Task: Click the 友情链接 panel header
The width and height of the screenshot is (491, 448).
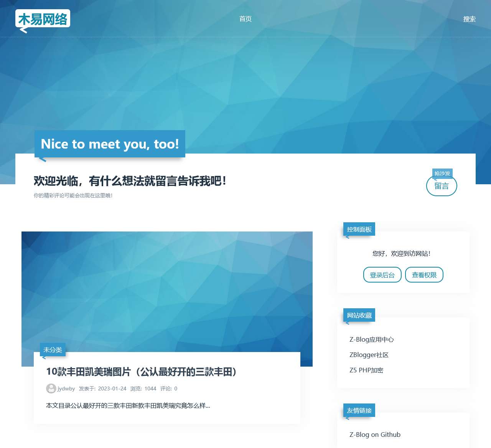Action: tap(359, 410)
